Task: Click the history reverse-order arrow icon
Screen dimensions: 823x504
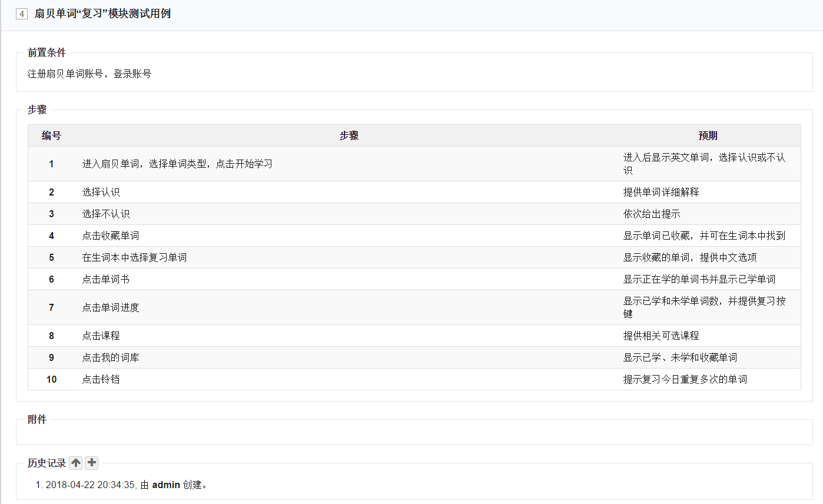Action: pyautogui.click(x=75, y=463)
